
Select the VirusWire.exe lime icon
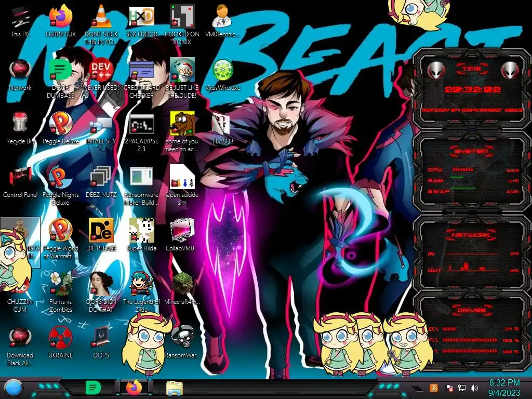click(x=222, y=75)
